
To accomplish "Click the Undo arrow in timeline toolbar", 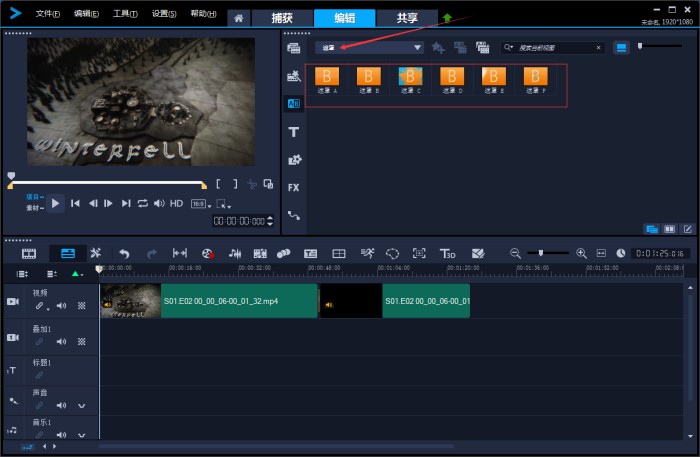I will coord(124,254).
